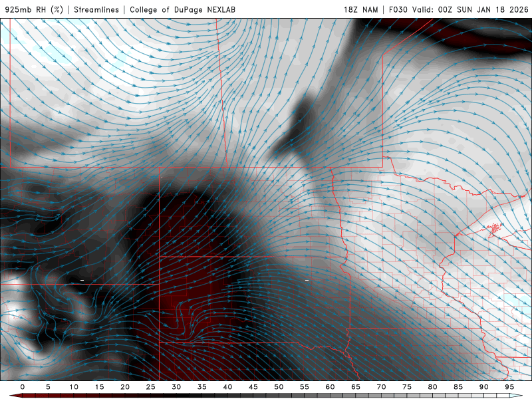
Task: Click the "45" label on color scale
Action: click(x=253, y=387)
